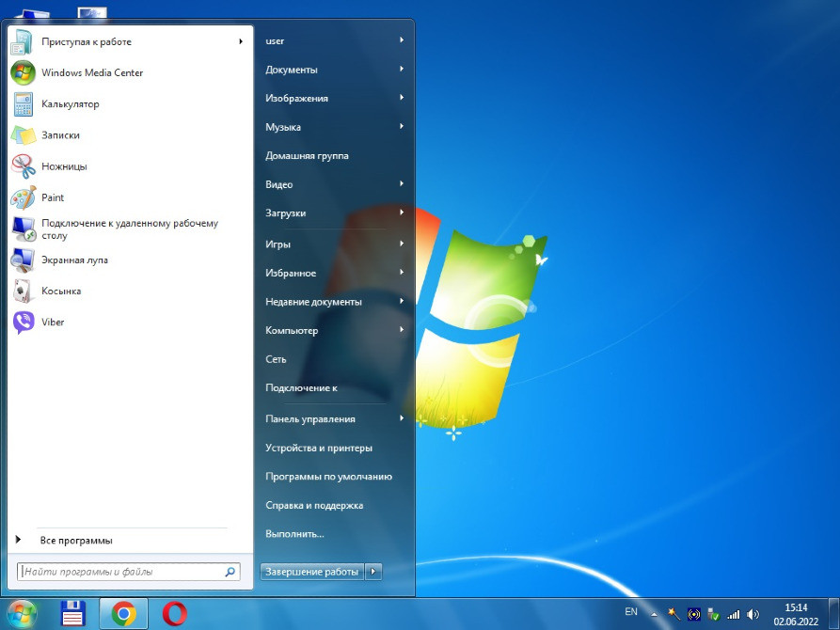Open Панель управления (Control Panel) menu item
The height and width of the screenshot is (630, 840).
click(310, 419)
